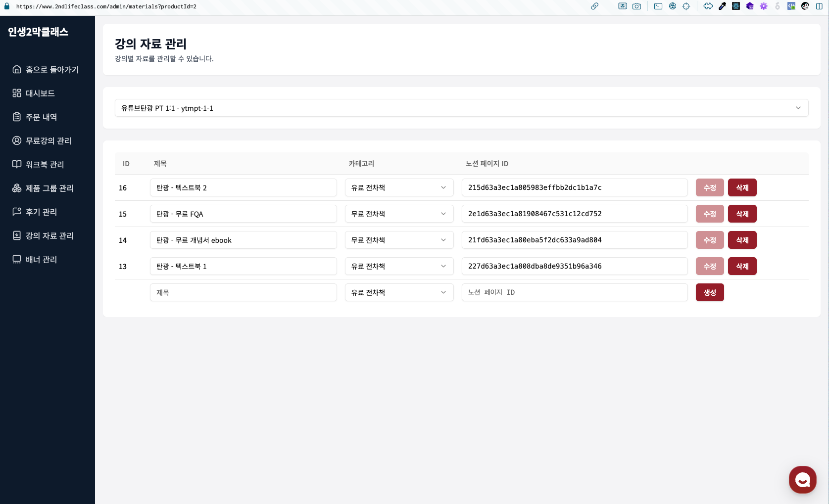
Task: Click the empty 제목 title input field
Action: 243,292
